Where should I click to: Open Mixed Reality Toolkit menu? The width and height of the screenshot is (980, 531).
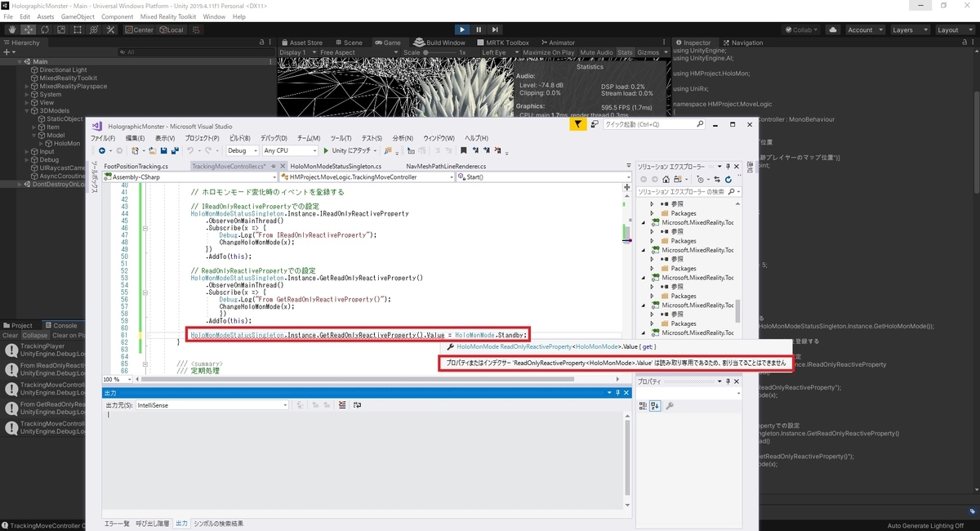tap(167, 16)
